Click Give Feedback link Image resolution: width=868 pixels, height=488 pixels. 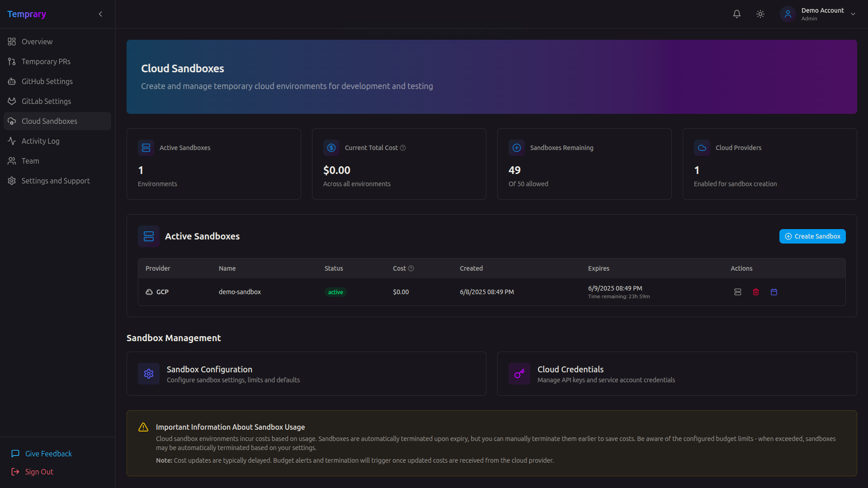[x=48, y=454]
